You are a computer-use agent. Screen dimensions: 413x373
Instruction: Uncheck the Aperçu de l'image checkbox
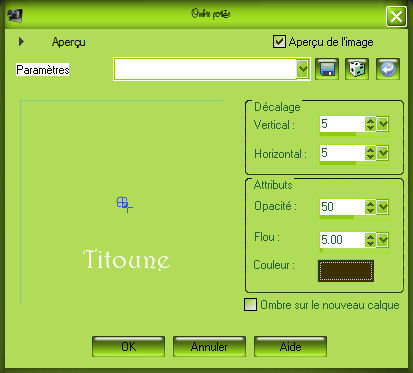[279, 42]
